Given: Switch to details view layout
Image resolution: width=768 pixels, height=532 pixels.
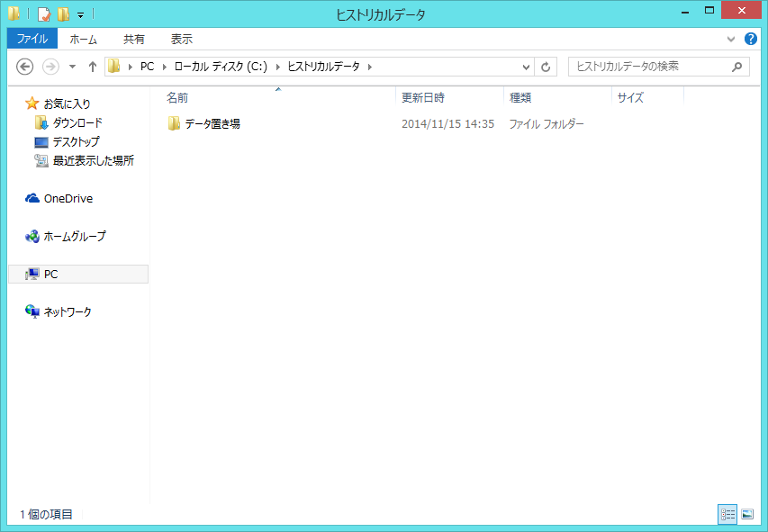Looking at the screenshot, I should [x=727, y=514].
